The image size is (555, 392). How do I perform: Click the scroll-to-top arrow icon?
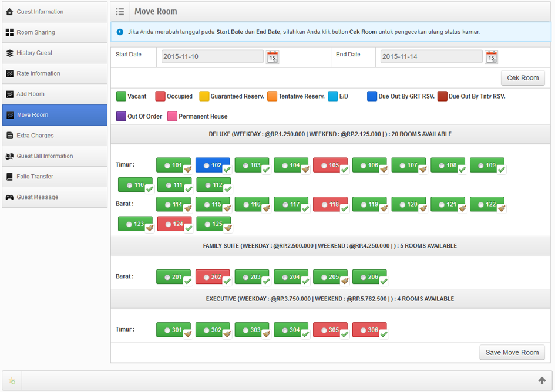pos(542,381)
